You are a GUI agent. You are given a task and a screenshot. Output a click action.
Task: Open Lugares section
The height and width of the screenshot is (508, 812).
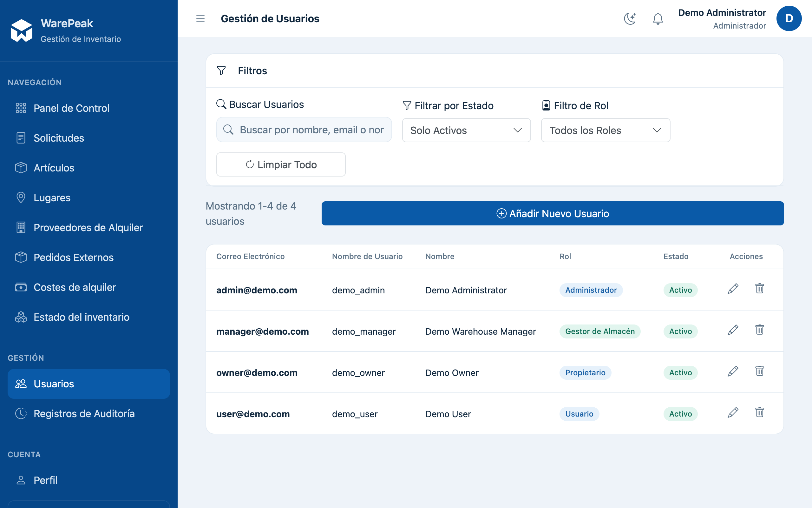click(88, 197)
